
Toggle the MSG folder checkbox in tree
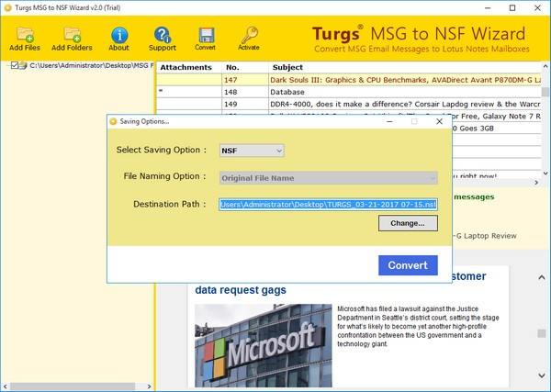15,66
